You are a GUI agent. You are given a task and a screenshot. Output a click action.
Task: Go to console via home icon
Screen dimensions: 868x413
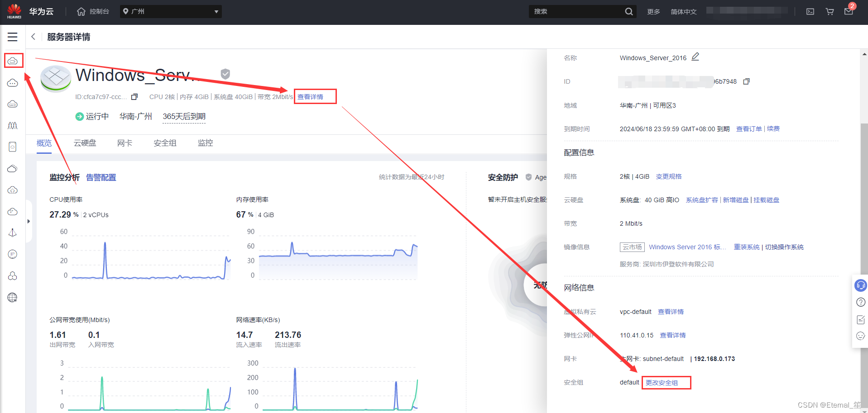tap(81, 11)
